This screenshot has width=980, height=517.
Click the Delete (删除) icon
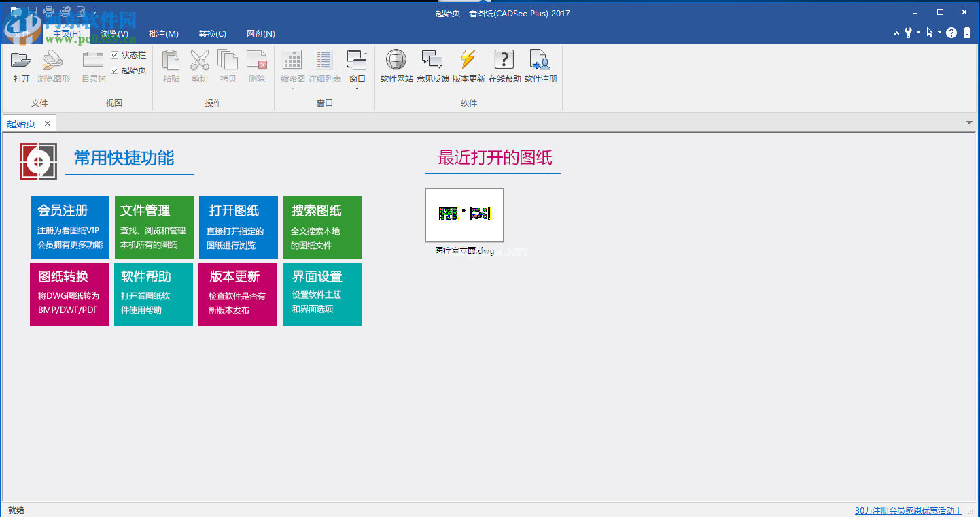pyautogui.click(x=257, y=61)
